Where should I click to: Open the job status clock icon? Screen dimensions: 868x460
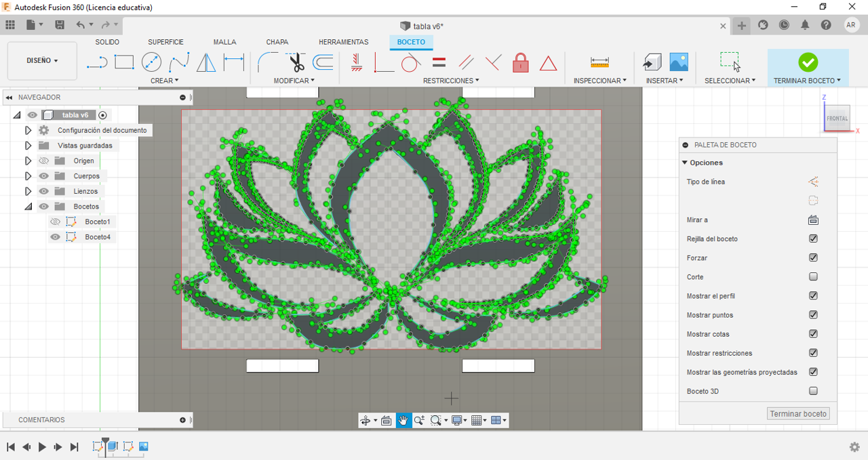point(784,25)
